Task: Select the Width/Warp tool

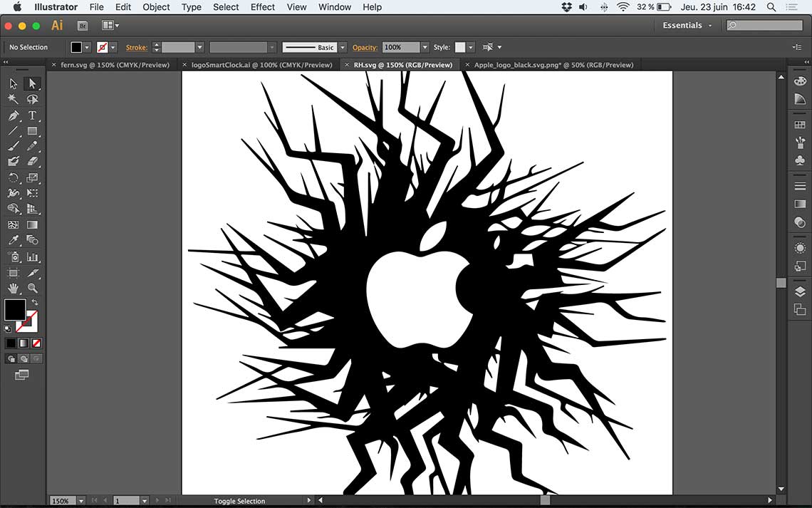Action: [x=14, y=193]
